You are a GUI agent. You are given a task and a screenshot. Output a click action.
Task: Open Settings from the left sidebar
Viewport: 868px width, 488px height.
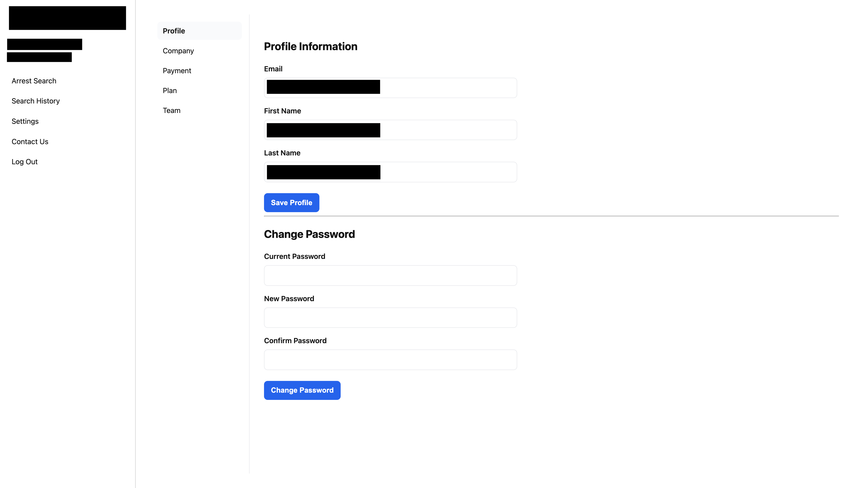(x=25, y=121)
